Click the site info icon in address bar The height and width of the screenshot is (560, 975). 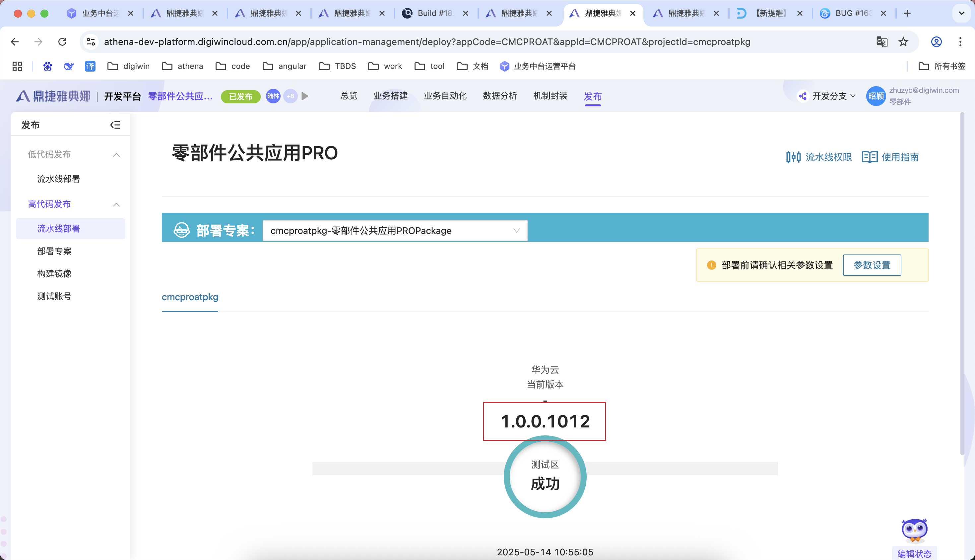click(x=91, y=41)
